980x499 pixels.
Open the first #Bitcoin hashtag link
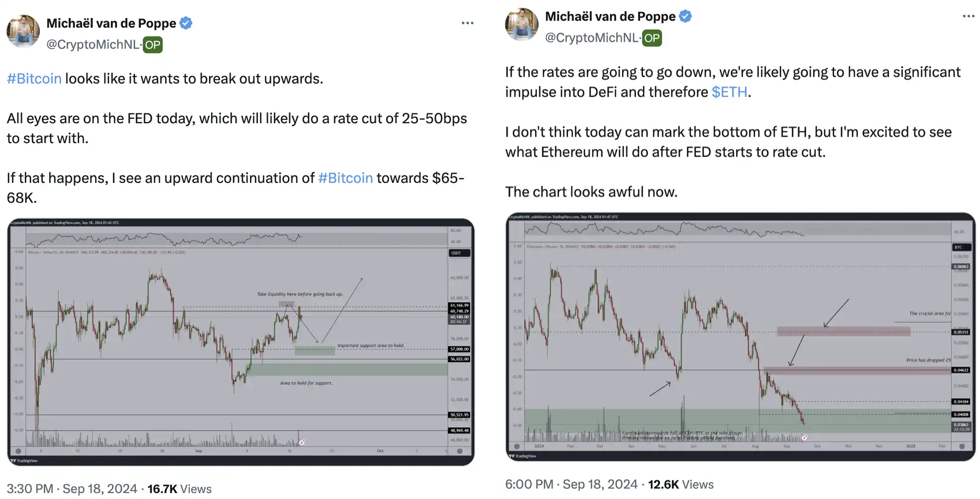(34, 79)
